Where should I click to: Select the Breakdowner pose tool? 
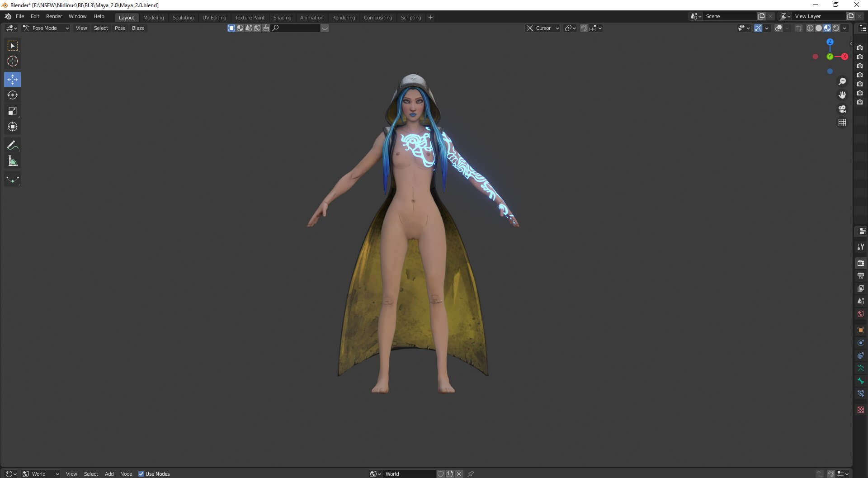tap(12, 180)
